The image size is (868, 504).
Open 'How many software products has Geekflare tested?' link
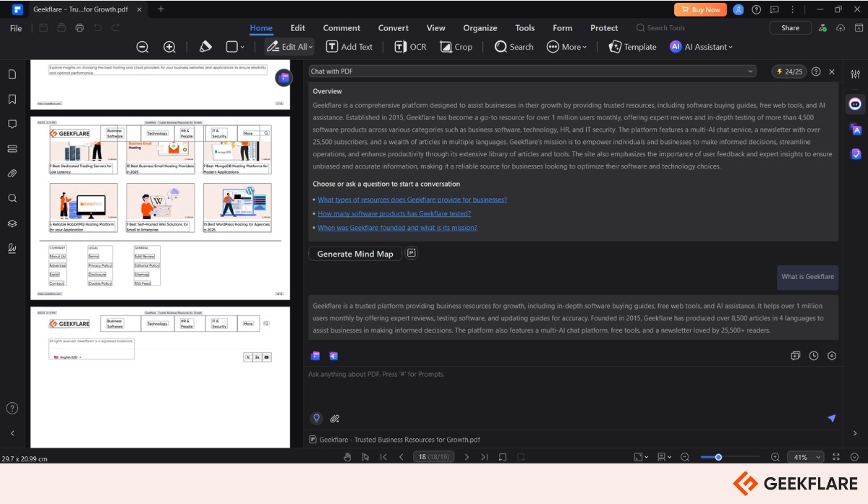[x=394, y=213]
